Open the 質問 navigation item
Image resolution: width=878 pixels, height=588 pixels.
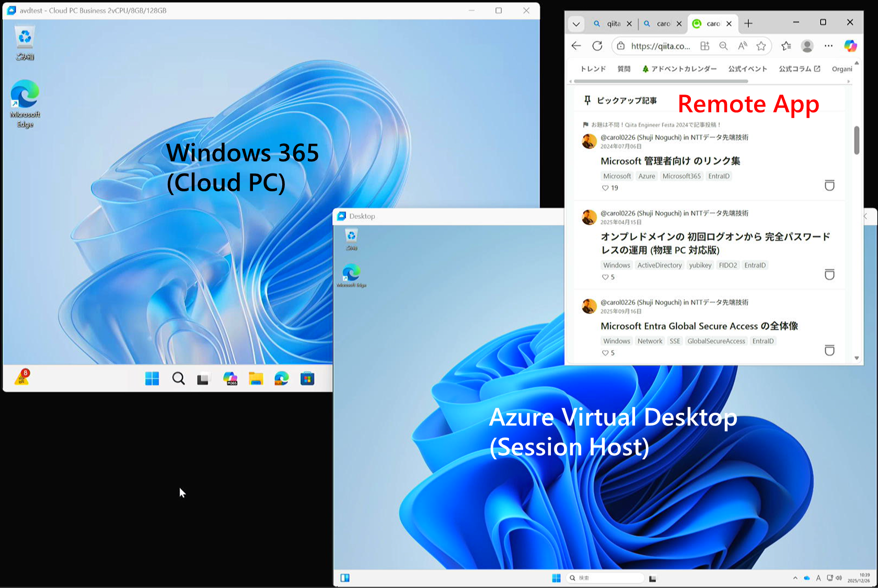[x=624, y=69]
